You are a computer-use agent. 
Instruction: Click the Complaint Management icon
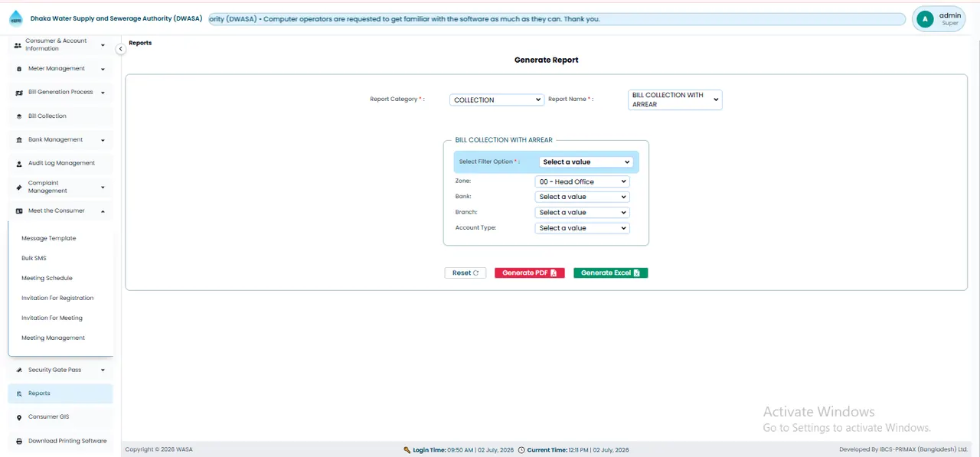click(19, 187)
